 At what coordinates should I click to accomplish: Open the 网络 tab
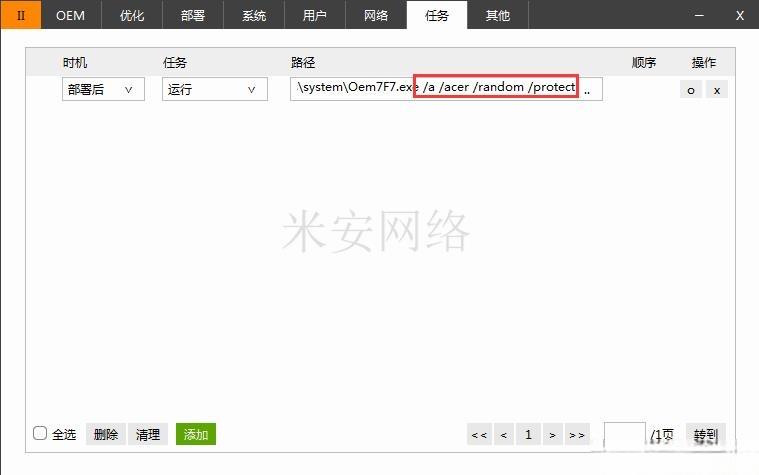tap(376, 15)
